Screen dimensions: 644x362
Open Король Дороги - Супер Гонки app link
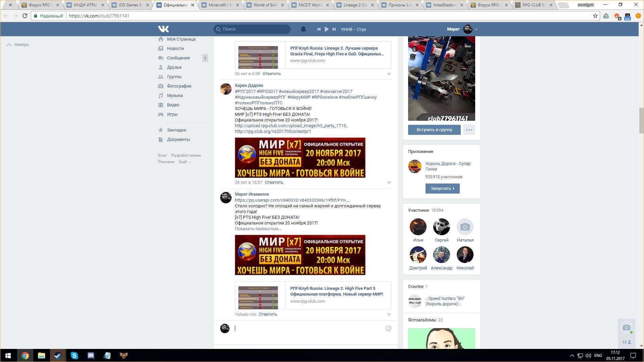coord(448,166)
